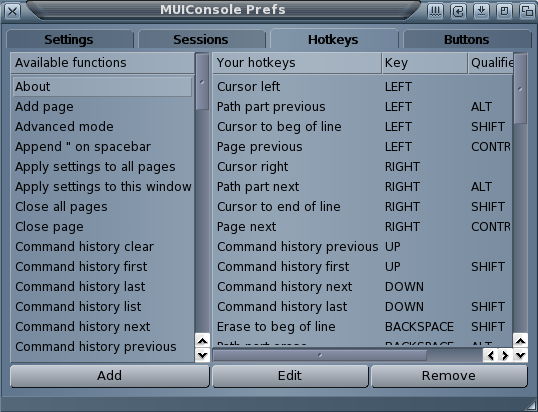The width and height of the screenshot is (538, 412).
Task: Click the snapshot window gadget in titlebar
Action: pyautogui.click(x=458, y=11)
